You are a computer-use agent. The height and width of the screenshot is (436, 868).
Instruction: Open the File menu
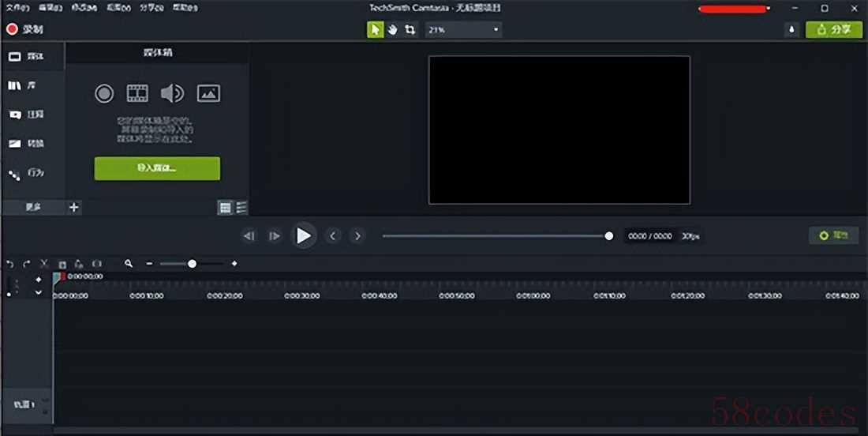click(x=17, y=8)
